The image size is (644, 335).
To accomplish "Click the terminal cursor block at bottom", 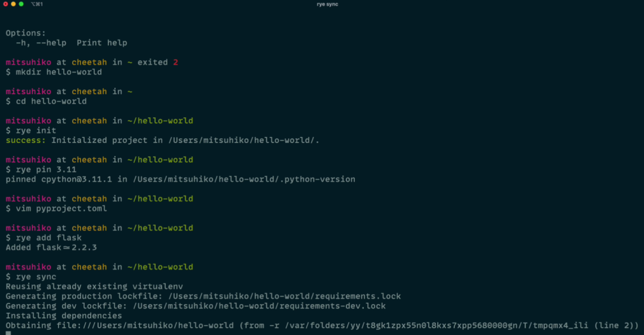I will click(8, 333).
